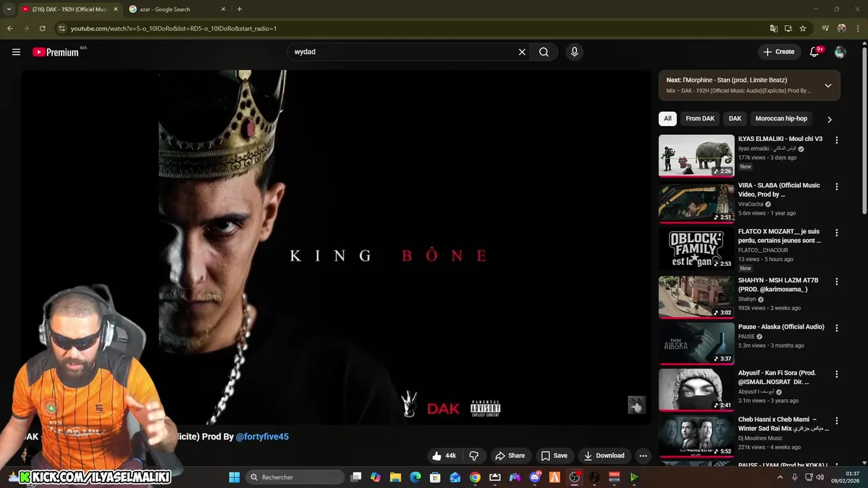Clear the wydad search text
This screenshot has height=488, width=868.
point(522,52)
